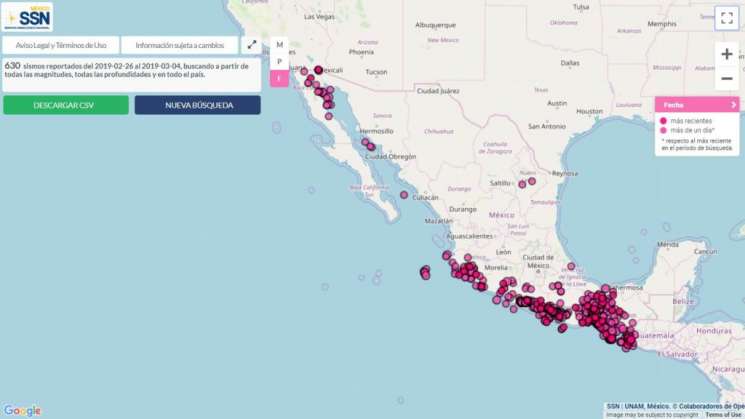Screen dimensions: 745x419
Task: Click the 'más de un día' legend dot
Action: click(663, 130)
